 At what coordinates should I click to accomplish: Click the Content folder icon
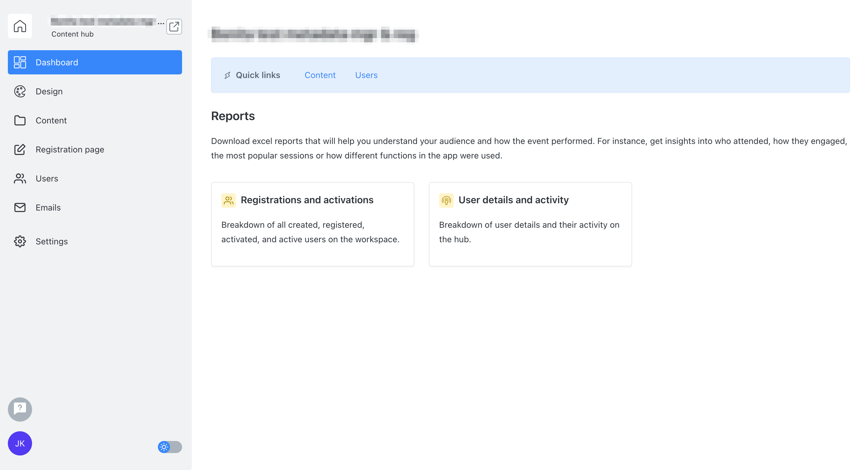click(20, 120)
